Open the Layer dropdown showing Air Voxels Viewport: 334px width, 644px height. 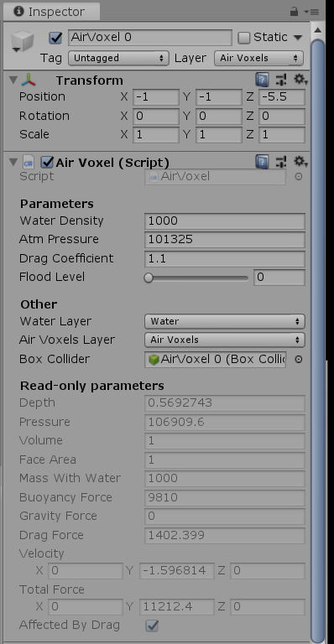click(x=258, y=58)
